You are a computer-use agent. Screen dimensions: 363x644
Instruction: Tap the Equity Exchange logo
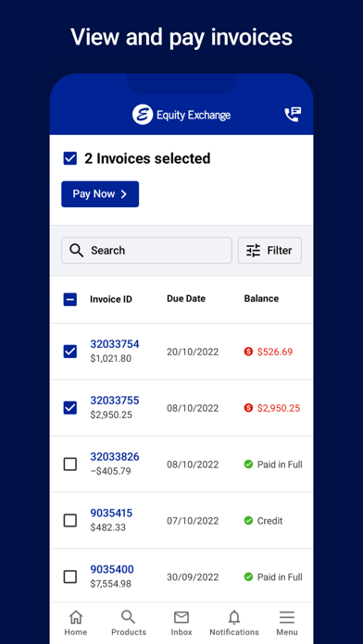point(181,115)
